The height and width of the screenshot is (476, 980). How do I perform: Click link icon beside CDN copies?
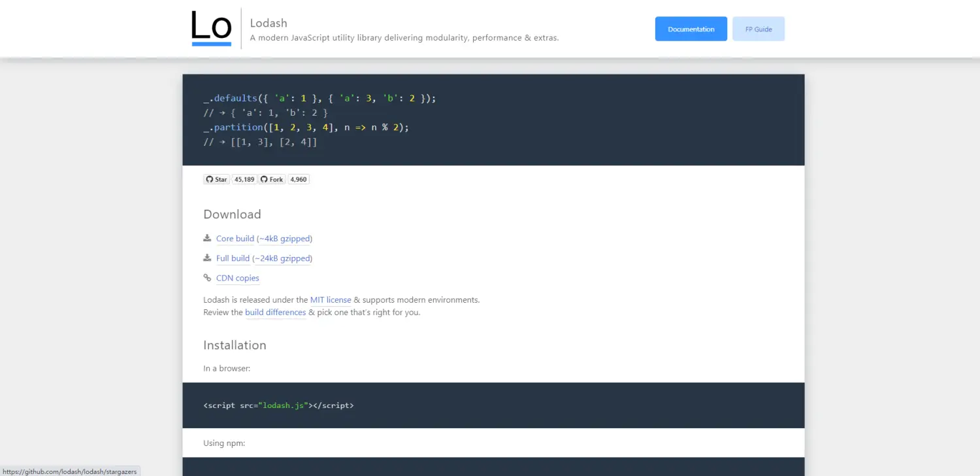[207, 277]
